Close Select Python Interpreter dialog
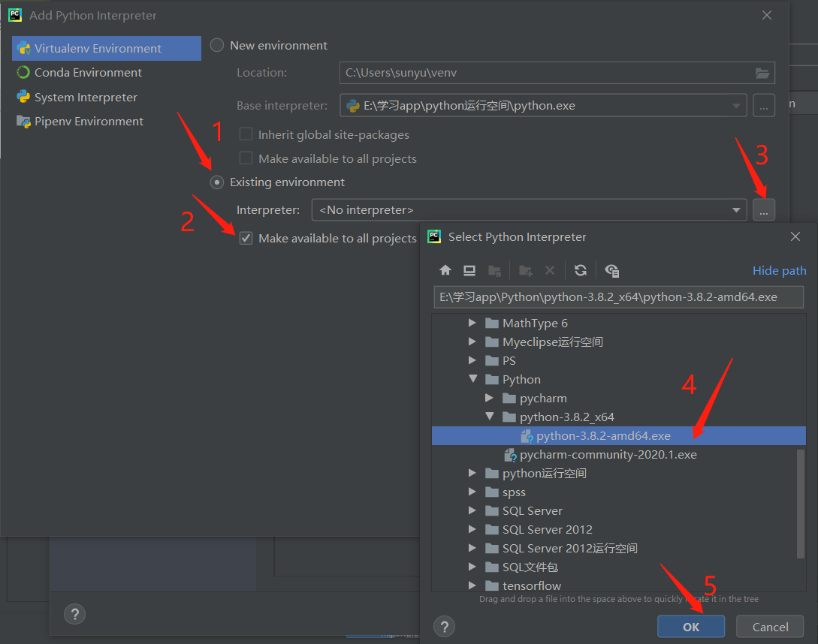Image resolution: width=818 pixels, height=644 pixels. click(x=795, y=236)
